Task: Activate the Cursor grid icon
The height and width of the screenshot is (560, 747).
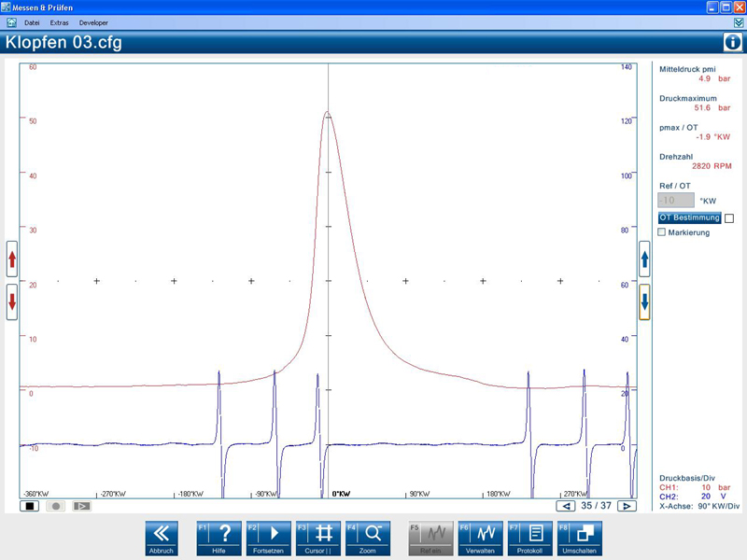Action: [x=318, y=538]
